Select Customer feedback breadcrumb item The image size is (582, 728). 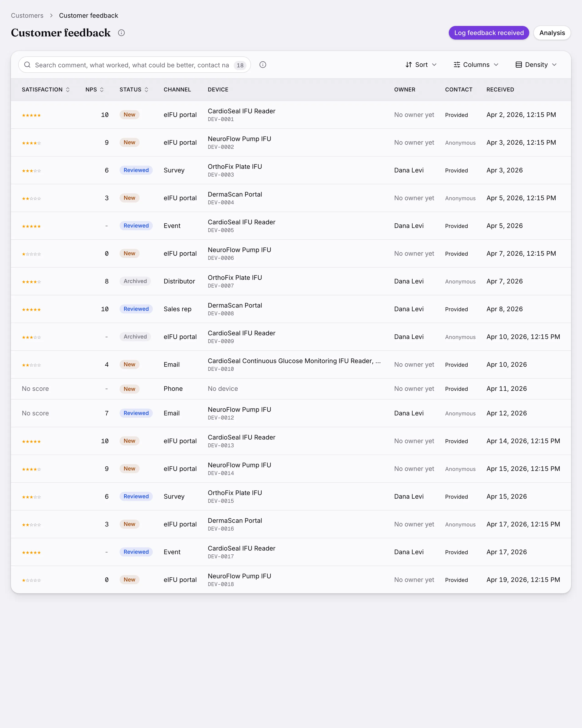pyautogui.click(x=88, y=15)
